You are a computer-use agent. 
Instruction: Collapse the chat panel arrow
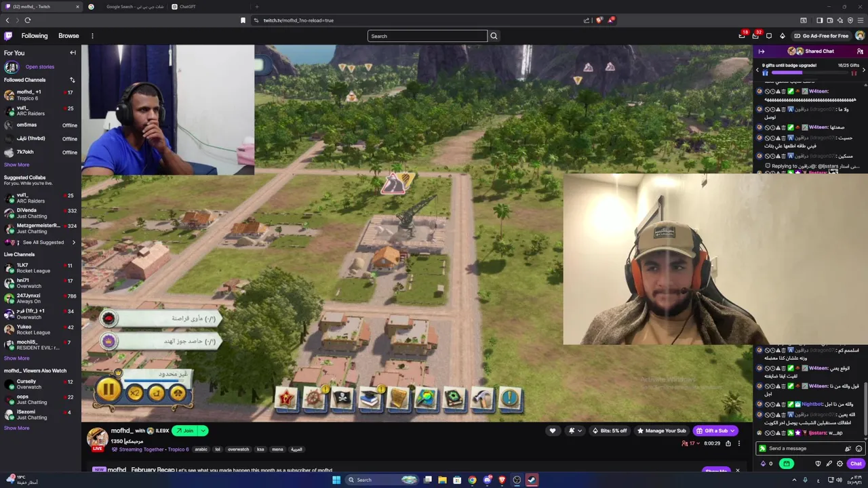point(762,52)
